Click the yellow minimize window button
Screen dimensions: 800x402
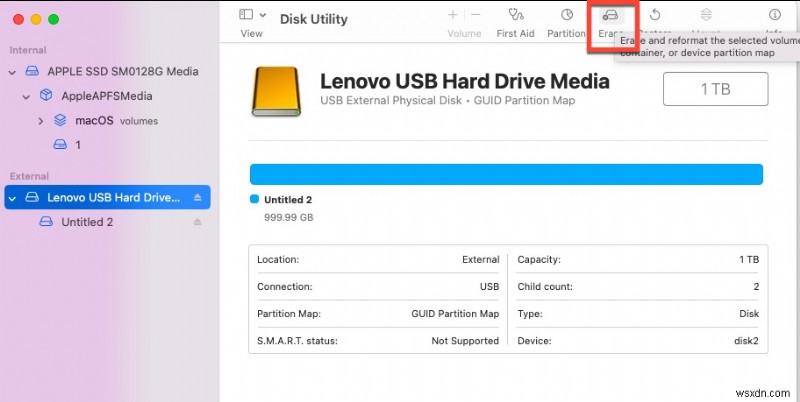(36, 19)
